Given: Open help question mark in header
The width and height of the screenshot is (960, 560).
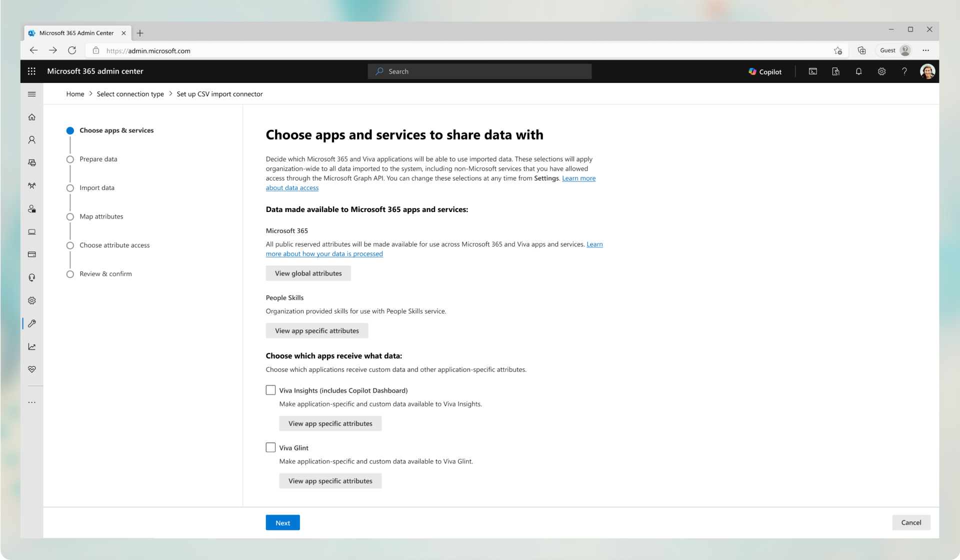Looking at the screenshot, I should coord(904,71).
